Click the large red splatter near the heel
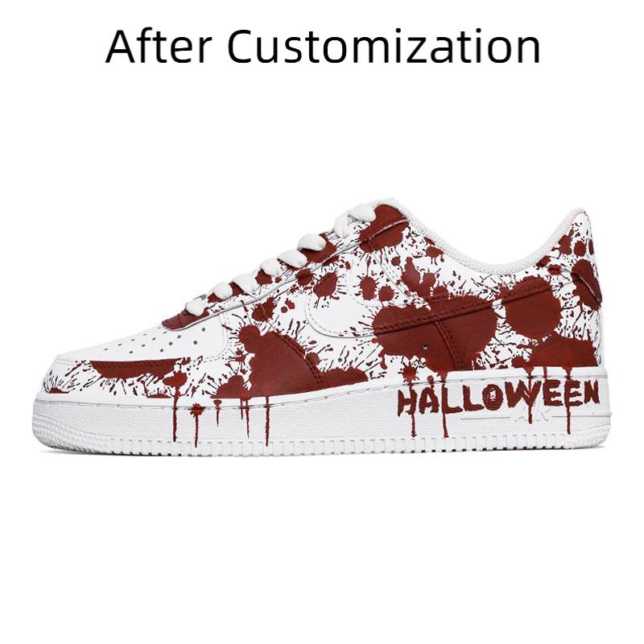Image resolution: width=644 pixels, height=644 pixels. pos(531,308)
